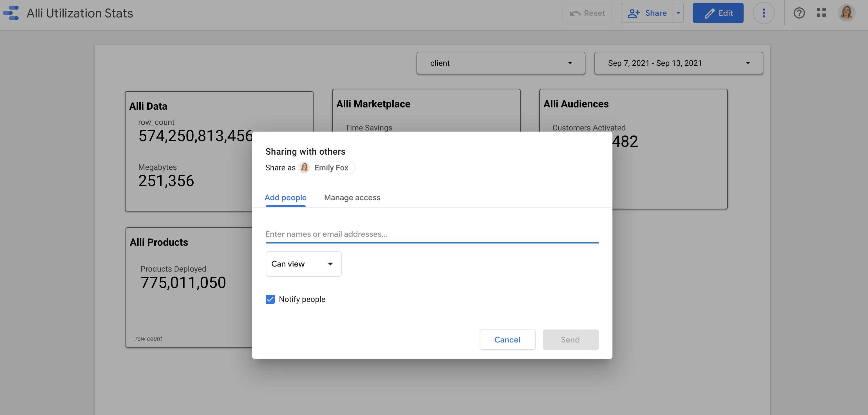Viewport: 868px width, 415px height.
Task: Click the Send button
Action: pyautogui.click(x=570, y=340)
